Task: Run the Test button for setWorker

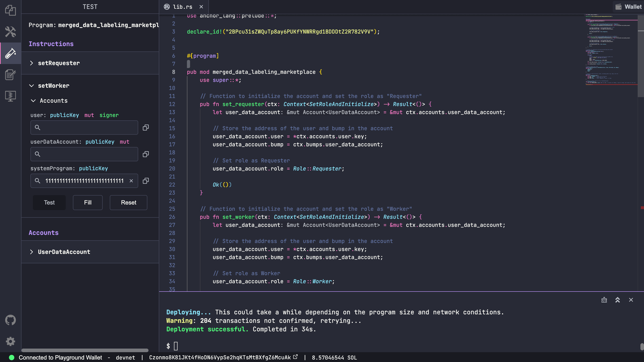Action: tap(49, 202)
